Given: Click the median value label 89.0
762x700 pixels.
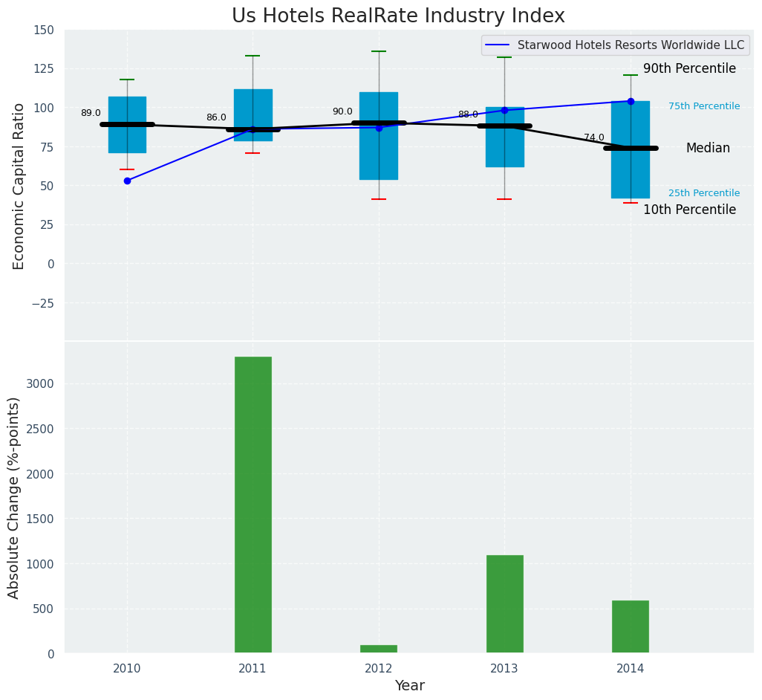Looking at the screenshot, I should [x=91, y=114].
